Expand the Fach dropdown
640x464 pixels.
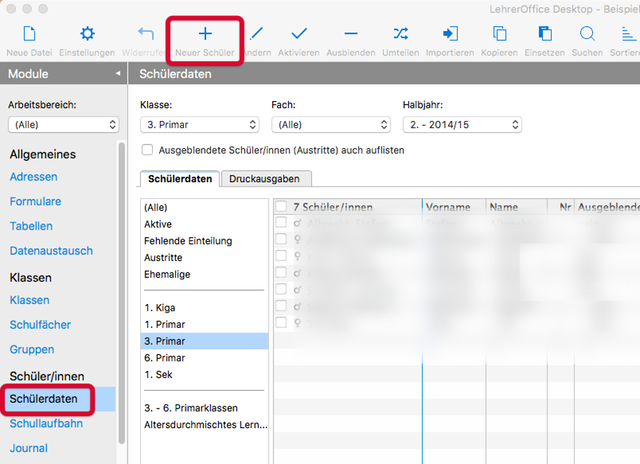coord(330,125)
